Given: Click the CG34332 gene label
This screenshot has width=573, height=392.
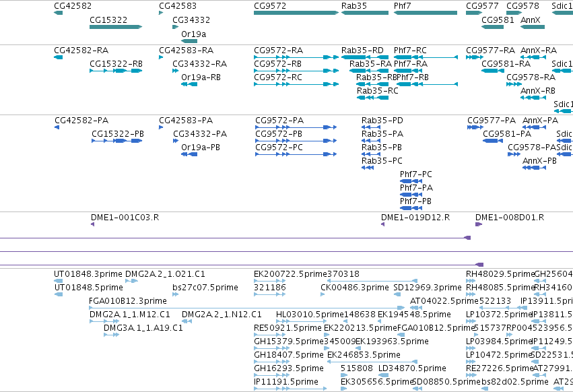Looking at the screenshot, I should (191, 20).
